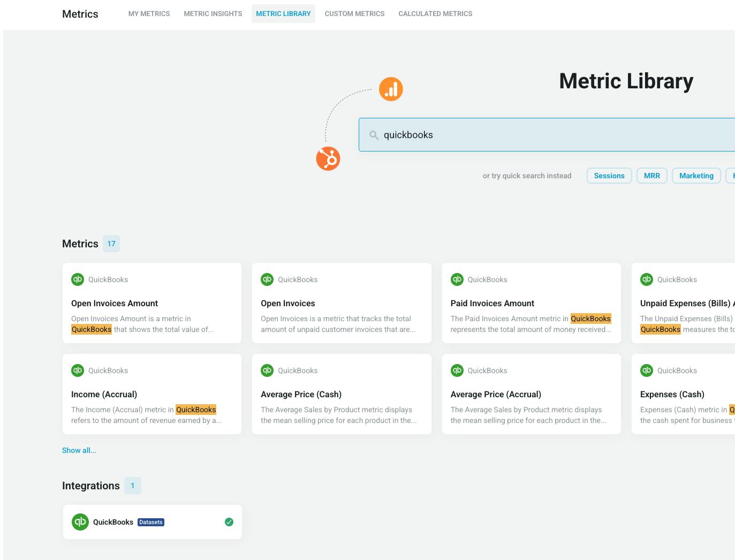Click the Datasets badge on QuickBooks integration
The image size is (735, 560).
(151, 522)
